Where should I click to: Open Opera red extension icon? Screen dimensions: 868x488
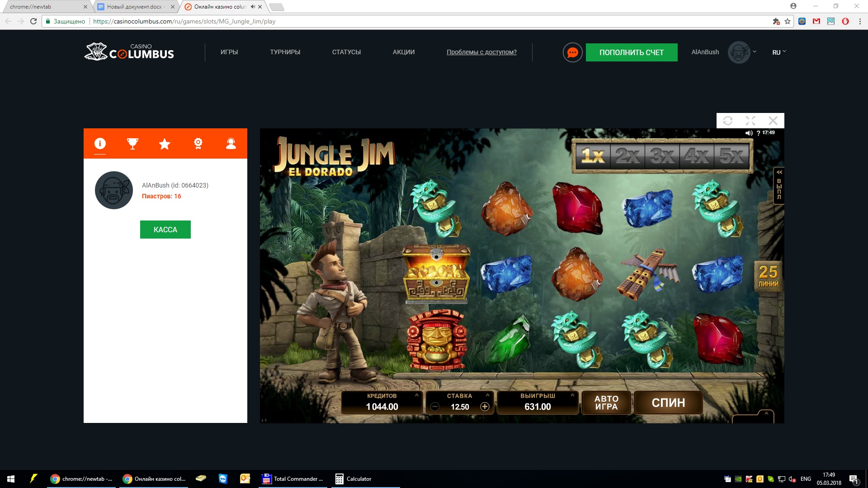845,21
